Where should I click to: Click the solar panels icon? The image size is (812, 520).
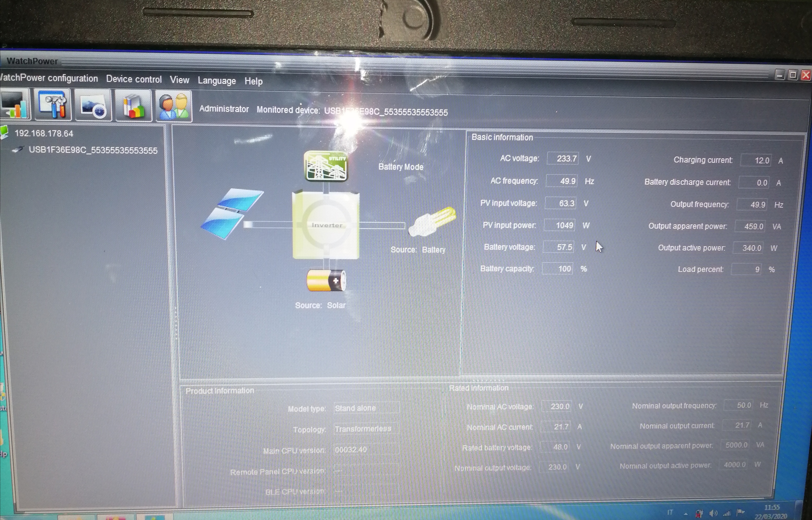[x=232, y=214]
